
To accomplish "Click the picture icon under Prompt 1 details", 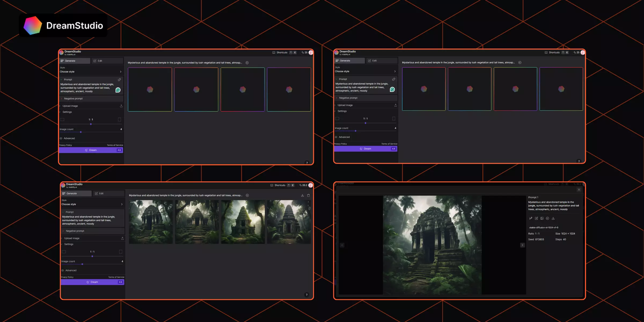I will (542, 218).
